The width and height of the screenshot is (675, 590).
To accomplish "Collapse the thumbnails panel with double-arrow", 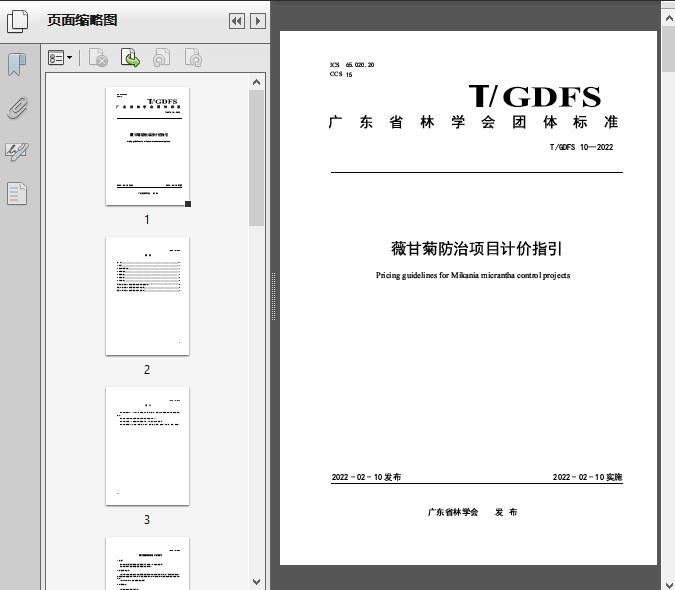I will [237, 21].
